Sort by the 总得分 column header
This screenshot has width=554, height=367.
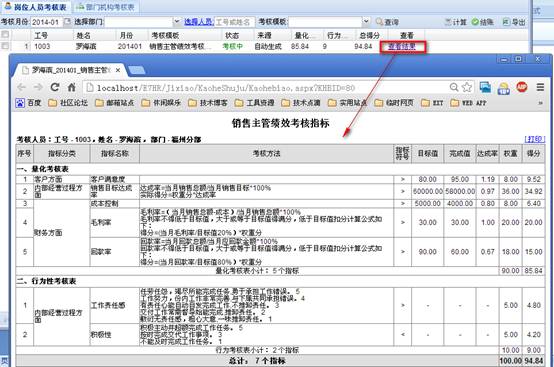click(x=371, y=35)
